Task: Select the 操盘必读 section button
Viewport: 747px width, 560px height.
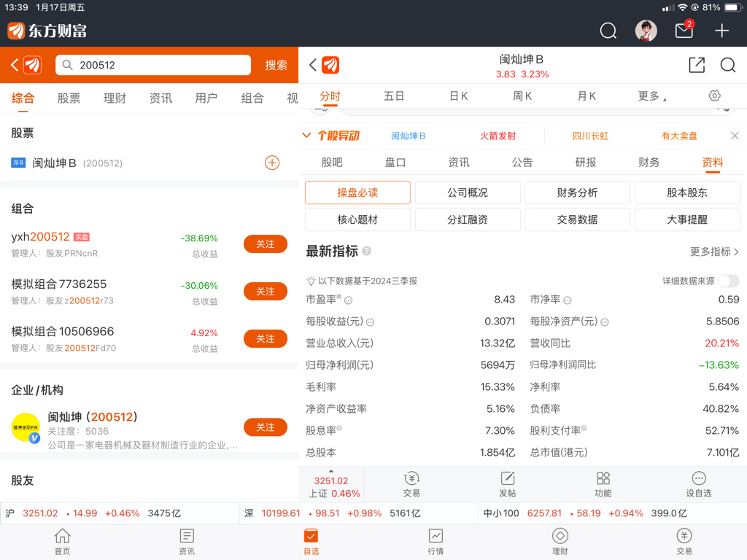Action: [357, 192]
